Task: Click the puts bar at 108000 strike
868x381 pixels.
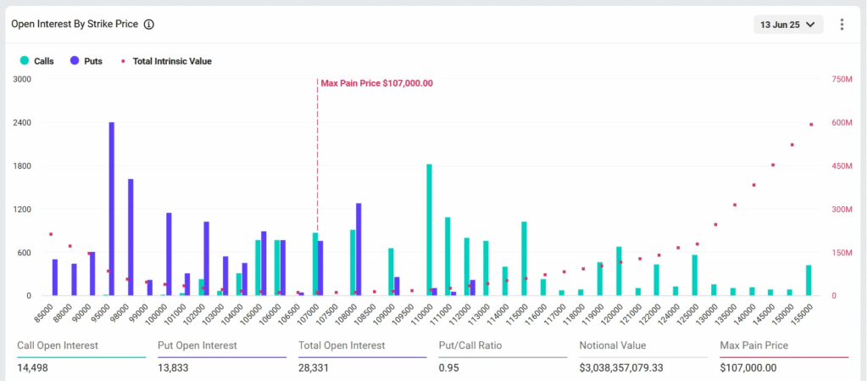Action: [359, 249]
